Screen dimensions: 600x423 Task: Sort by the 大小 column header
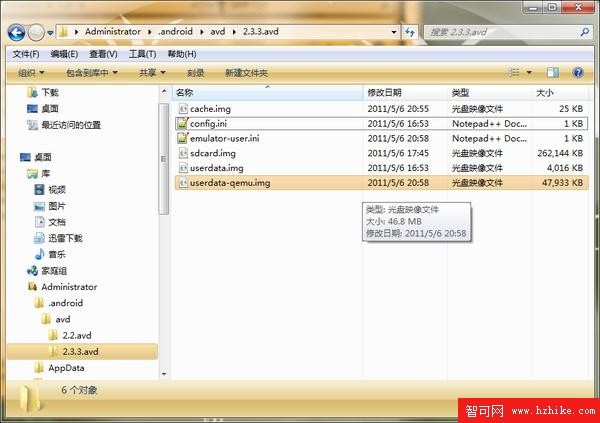point(560,93)
